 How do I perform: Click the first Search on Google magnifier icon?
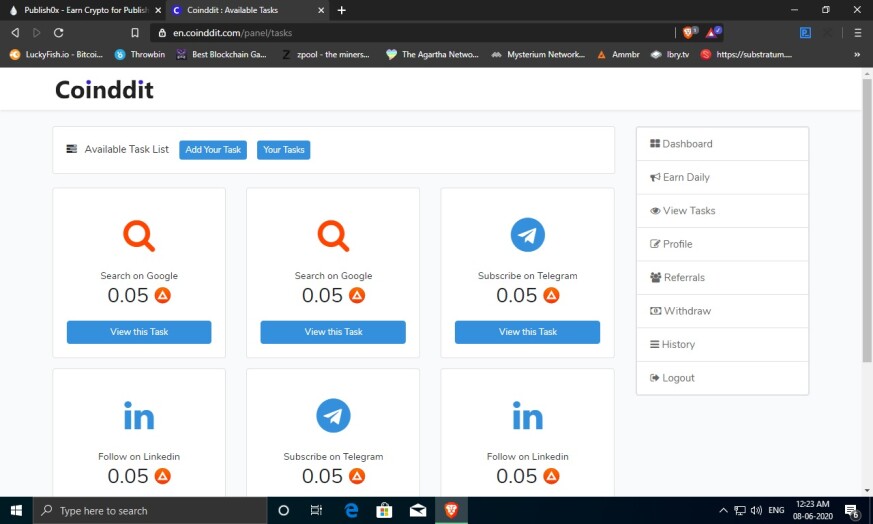(x=139, y=236)
